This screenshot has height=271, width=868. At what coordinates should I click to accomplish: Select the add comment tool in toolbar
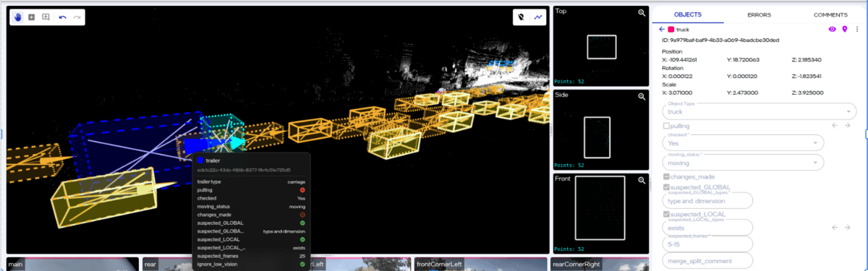click(46, 17)
